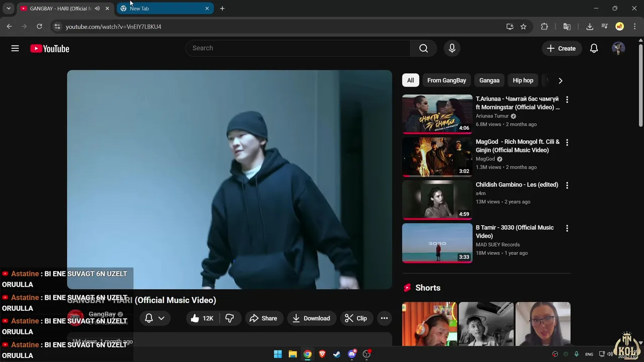Click into the YouTube search field
Screen dimensions: 644x362
298,48
